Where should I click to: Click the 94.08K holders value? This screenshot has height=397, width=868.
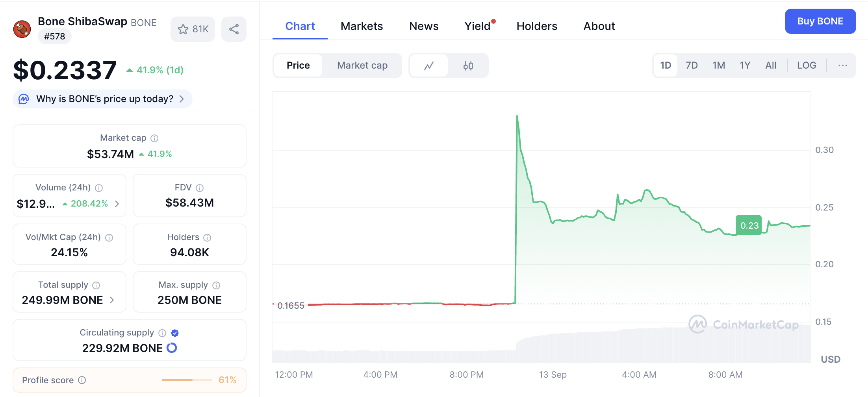(189, 252)
